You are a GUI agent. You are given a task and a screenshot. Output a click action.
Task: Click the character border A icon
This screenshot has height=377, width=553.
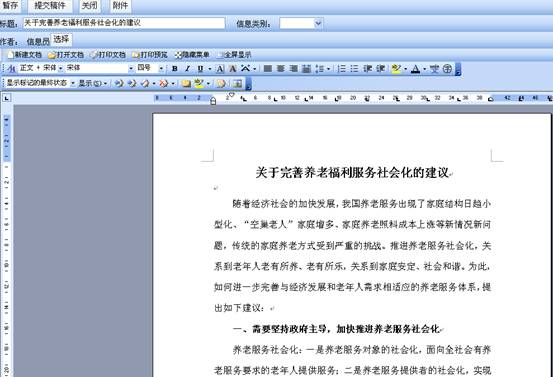click(220, 68)
